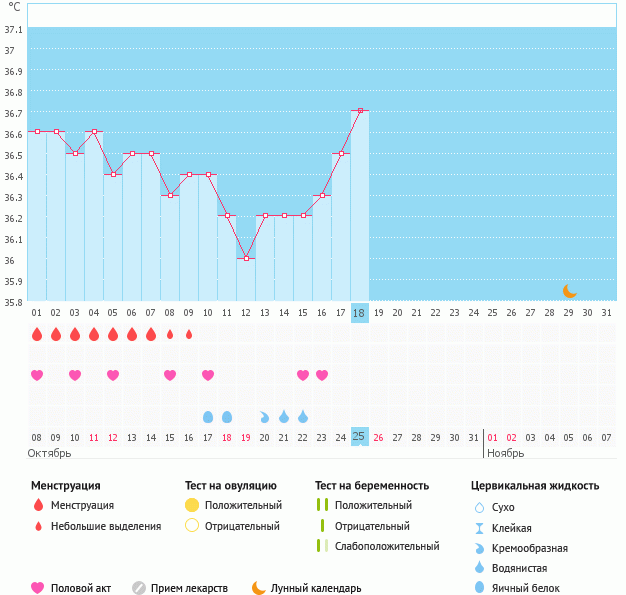Click the watery fluid drop on cycle day 15
Screen dimensions: 626x595
(x=303, y=416)
